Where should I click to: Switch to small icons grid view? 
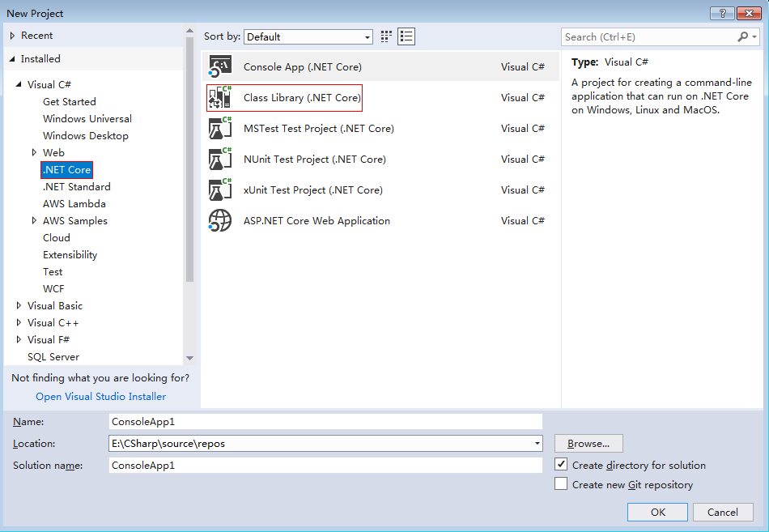click(x=386, y=36)
